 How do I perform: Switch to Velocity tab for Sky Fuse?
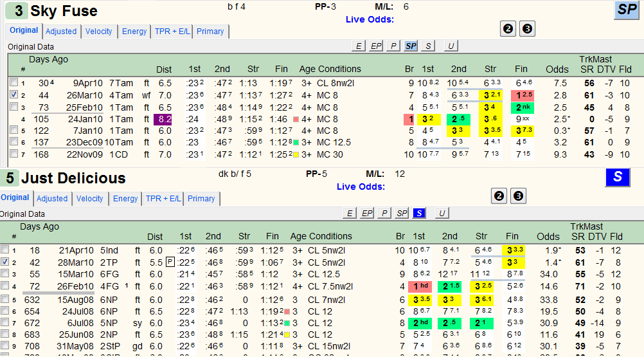pyautogui.click(x=98, y=32)
